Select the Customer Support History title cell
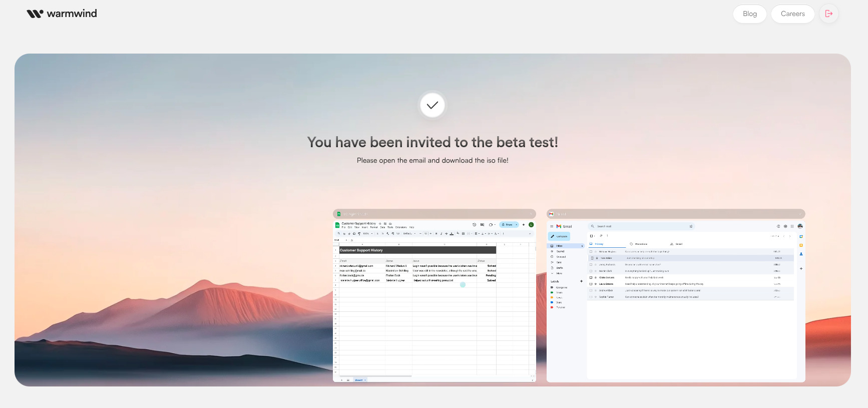Screen dimensions: 868x408 coord(417,250)
